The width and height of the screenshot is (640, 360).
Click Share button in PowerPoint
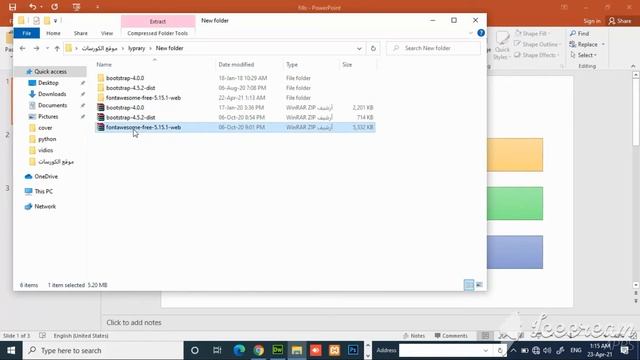pyautogui.click(x=620, y=21)
